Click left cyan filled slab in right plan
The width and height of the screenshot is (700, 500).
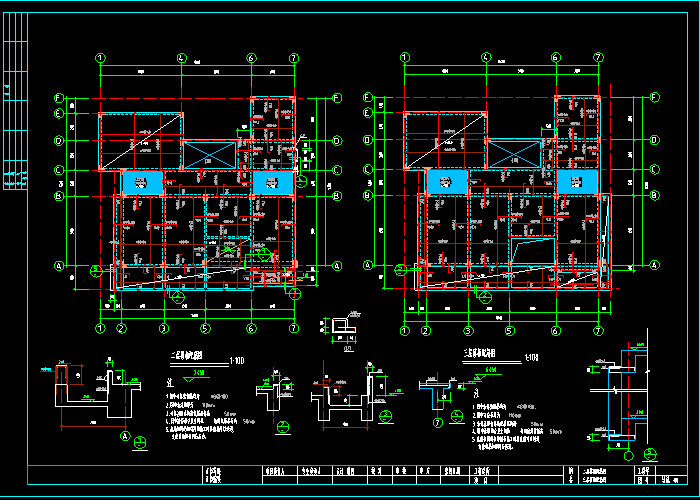pos(447,181)
